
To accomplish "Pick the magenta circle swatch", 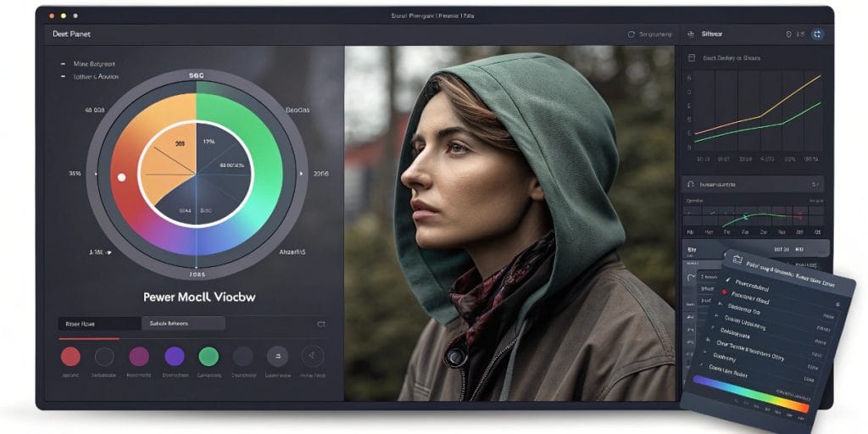I will (x=139, y=357).
